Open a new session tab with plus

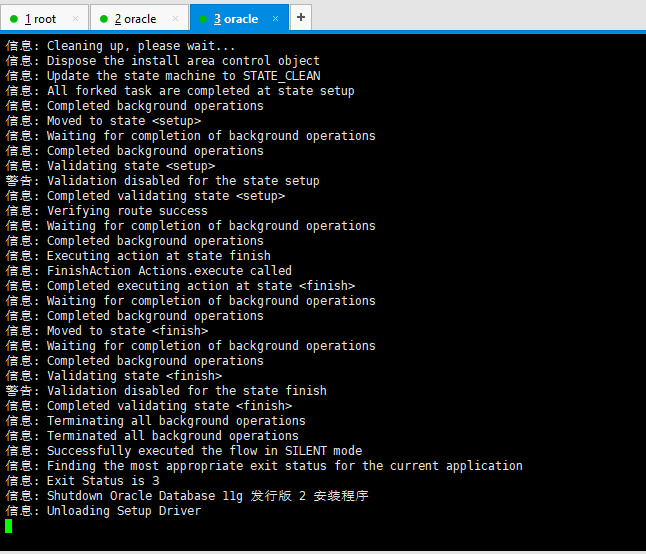pyautogui.click(x=301, y=17)
